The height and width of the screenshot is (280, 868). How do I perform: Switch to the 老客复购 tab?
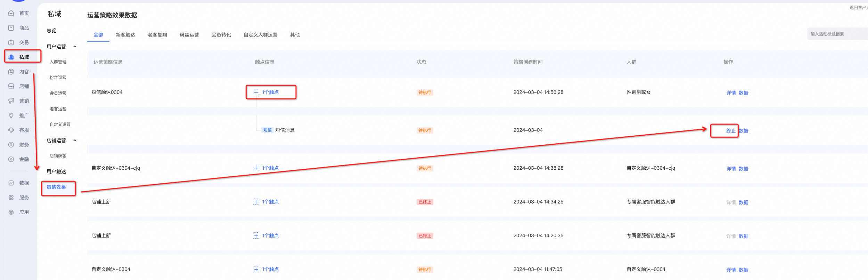(x=157, y=35)
